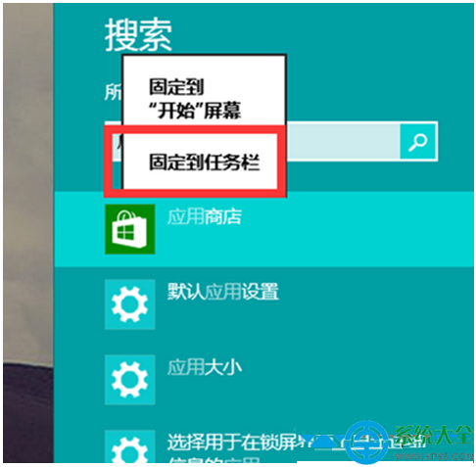Click the magnifier search button
Screen dimensions: 476x467
[418, 141]
